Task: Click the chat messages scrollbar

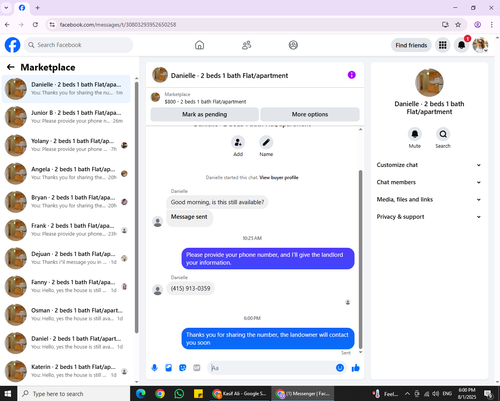Action: click(360, 260)
